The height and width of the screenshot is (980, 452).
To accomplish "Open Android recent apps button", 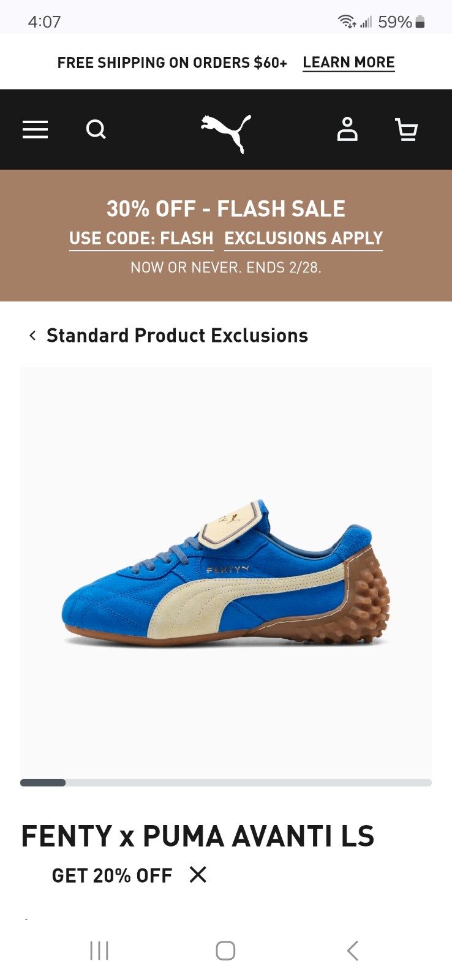I will coord(99,951).
